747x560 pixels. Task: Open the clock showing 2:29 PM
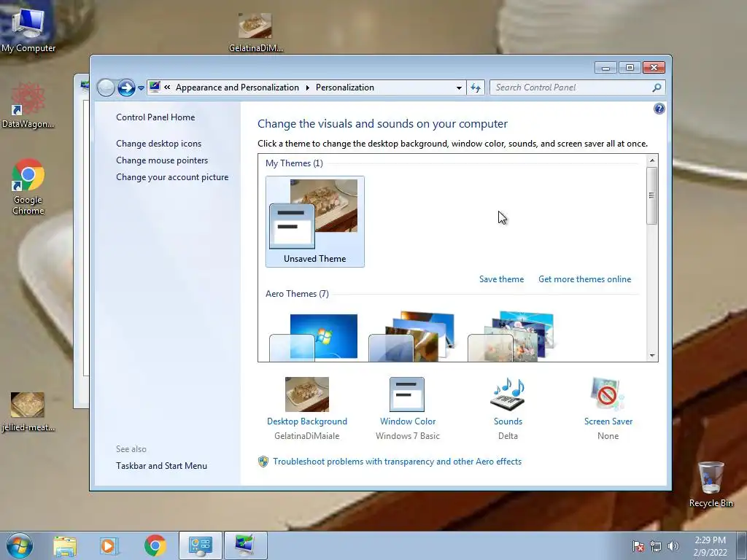tap(710, 546)
